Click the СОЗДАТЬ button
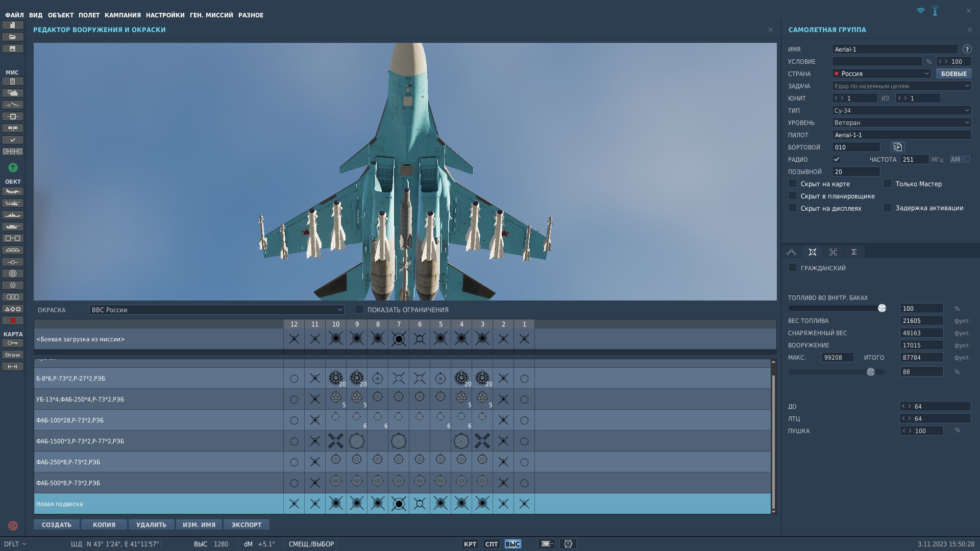 coord(57,525)
